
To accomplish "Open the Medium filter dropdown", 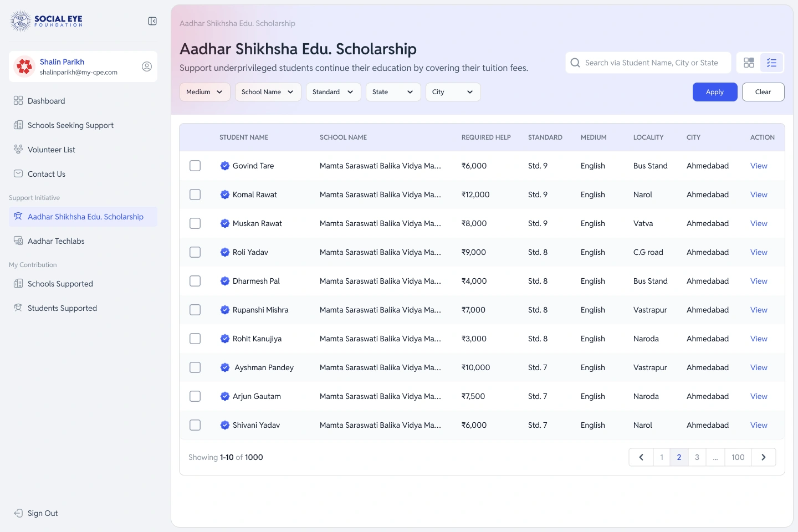I will click(205, 92).
